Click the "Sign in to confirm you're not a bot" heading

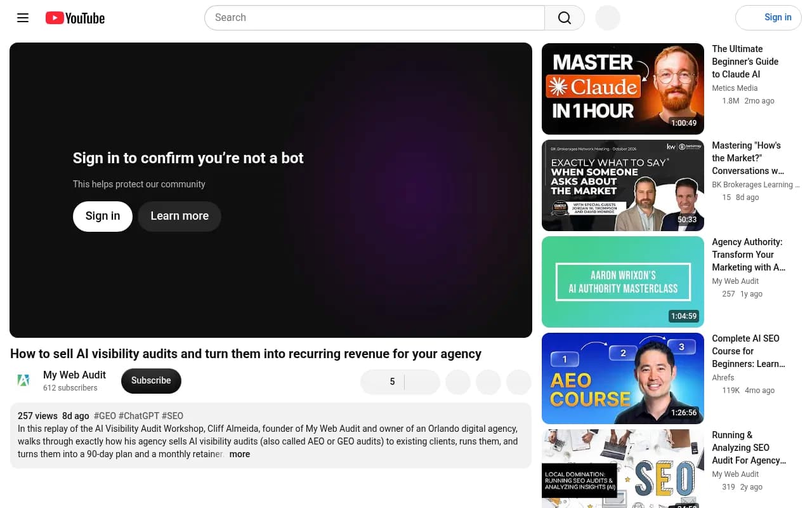[188, 158]
